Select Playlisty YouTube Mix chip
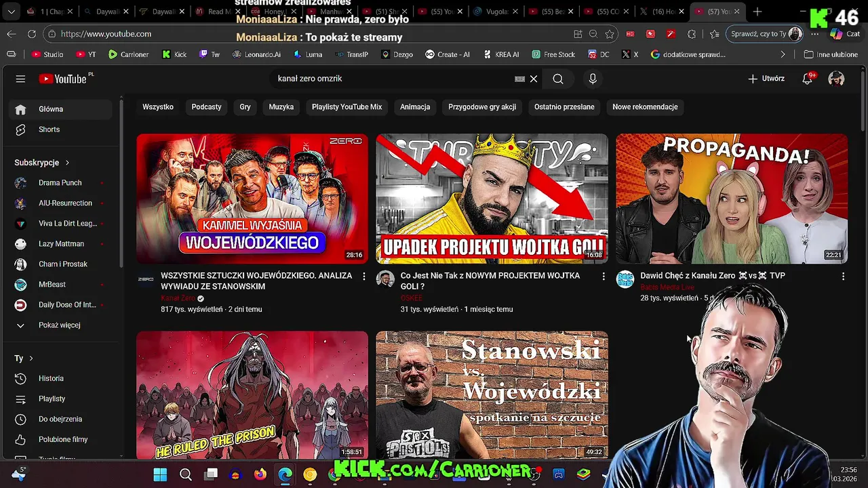The height and width of the screenshot is (488, 868). [347, 107]
